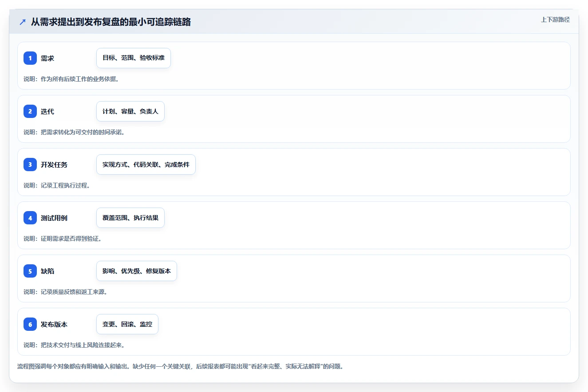This screenshot has height=392, width=588.
Task: Select the 目标、范围、验收标准 chip
Action: pyautogui.click(x=134, y=58)
